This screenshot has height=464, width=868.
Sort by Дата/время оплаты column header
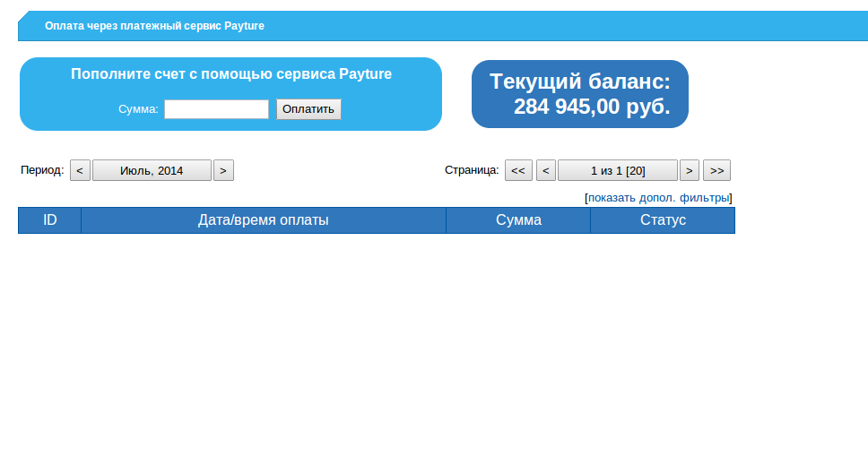263,220
